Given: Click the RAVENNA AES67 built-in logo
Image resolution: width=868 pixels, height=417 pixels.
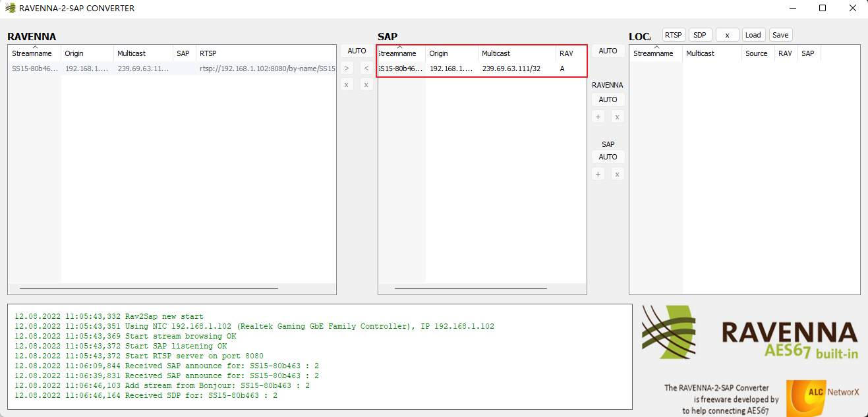Looking at the screenshot, I should [x=750, y=333].
